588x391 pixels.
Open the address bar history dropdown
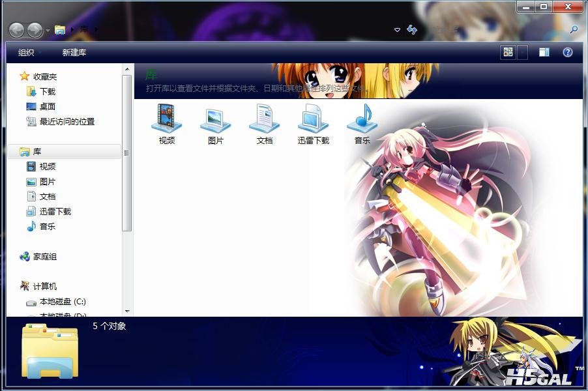(x=397, y=29)
